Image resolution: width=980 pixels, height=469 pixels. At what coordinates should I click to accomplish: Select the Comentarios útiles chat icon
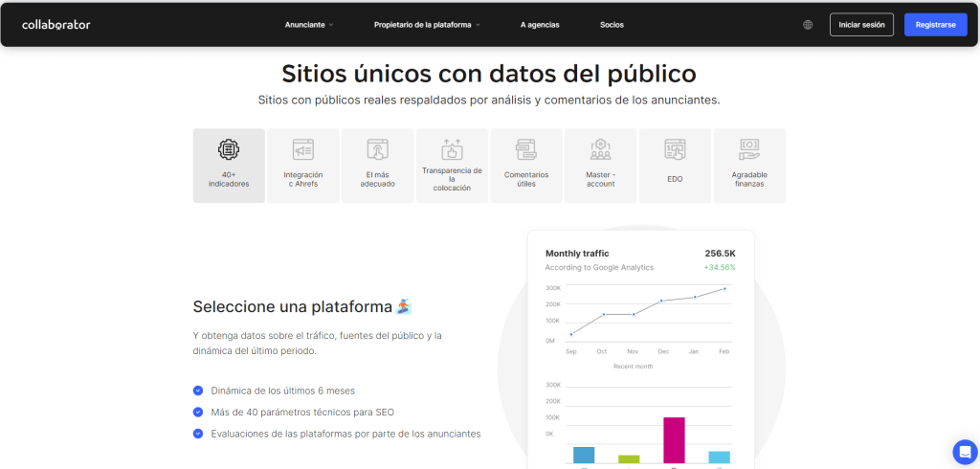pos(526,148)
